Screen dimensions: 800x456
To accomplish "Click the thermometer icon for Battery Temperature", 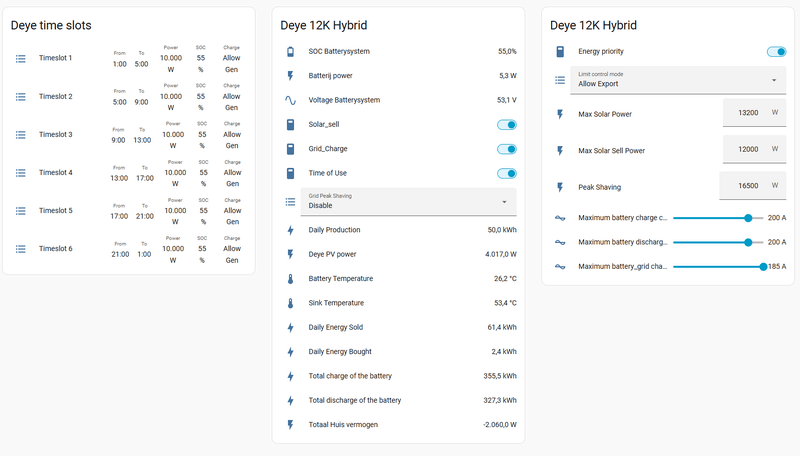I will (290, 279).
